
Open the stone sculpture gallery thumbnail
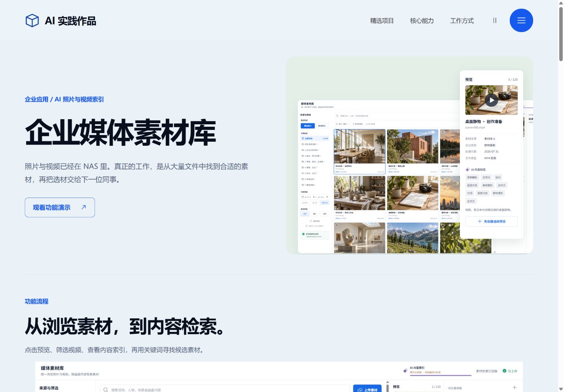(x=360, y=238)
